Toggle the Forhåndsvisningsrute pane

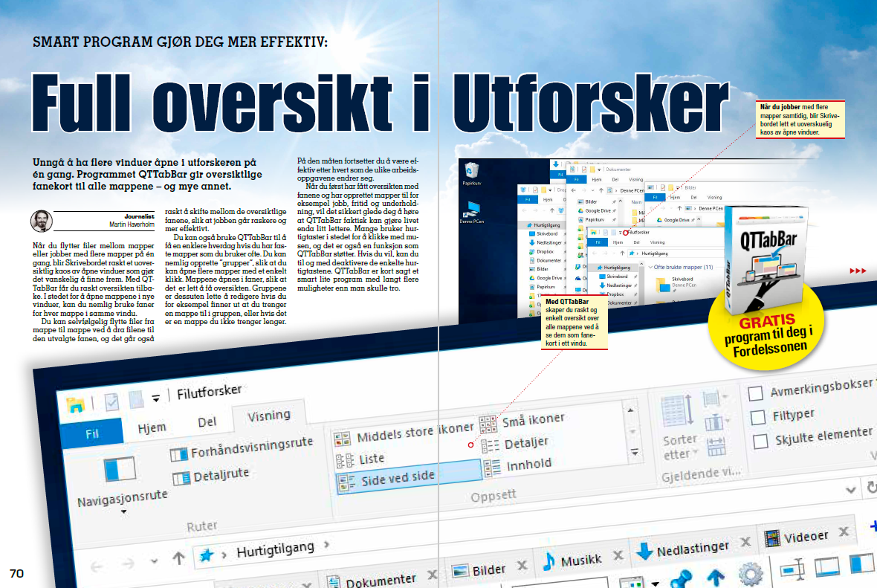click(241, 448)
